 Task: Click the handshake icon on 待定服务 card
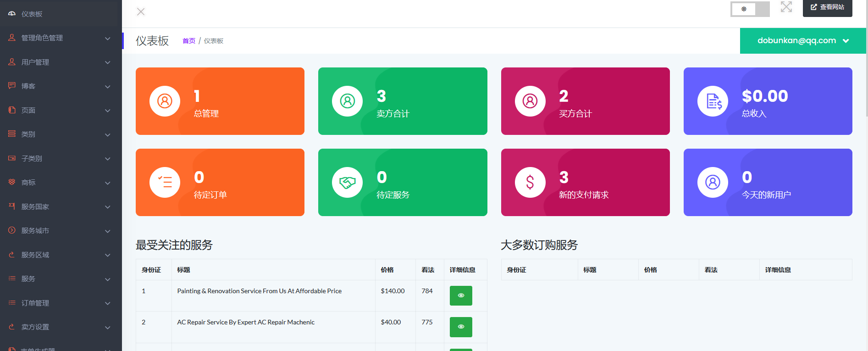348,182
